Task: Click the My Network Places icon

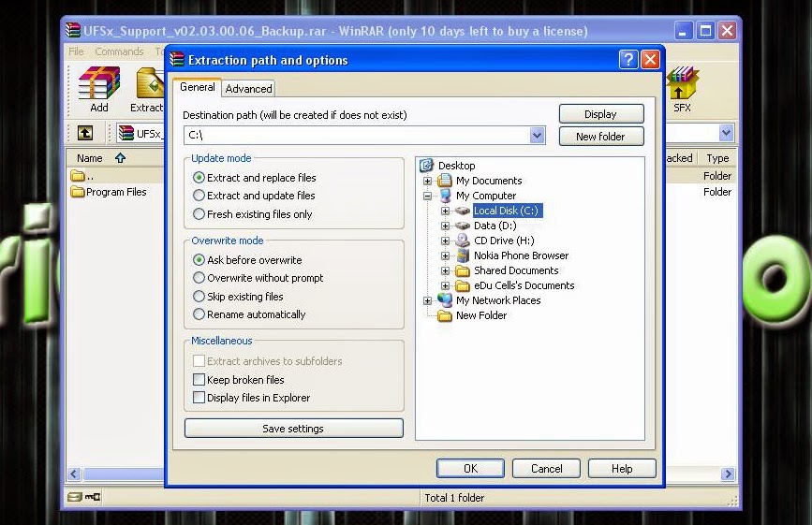Action: 445,300
